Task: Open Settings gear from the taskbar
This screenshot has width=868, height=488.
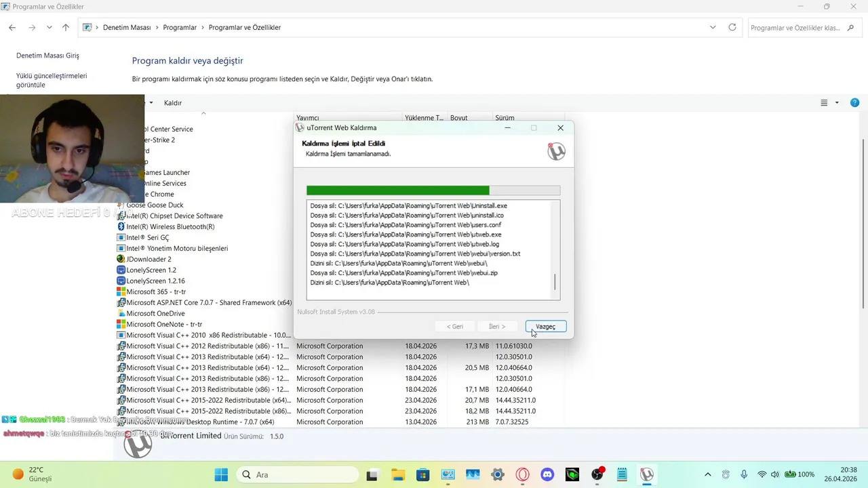Action: tap(497, 474)
